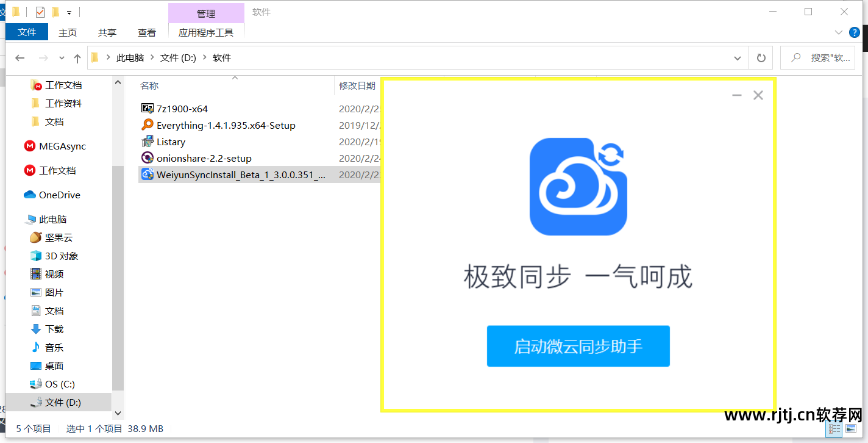Click the Explorer title bar folder icon
The image size is (868, 443).
[x=16, y=12]
